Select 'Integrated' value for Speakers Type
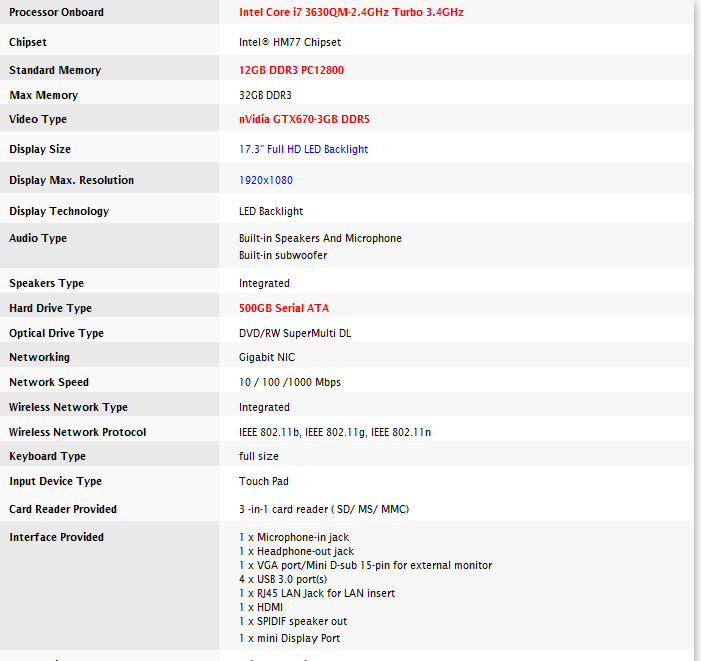 click(x=264, y=283)
